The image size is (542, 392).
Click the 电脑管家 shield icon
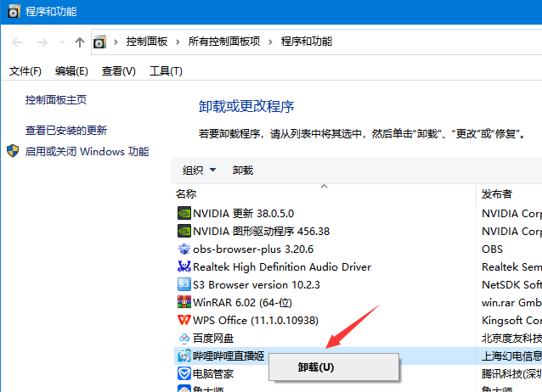pos(183,373)
